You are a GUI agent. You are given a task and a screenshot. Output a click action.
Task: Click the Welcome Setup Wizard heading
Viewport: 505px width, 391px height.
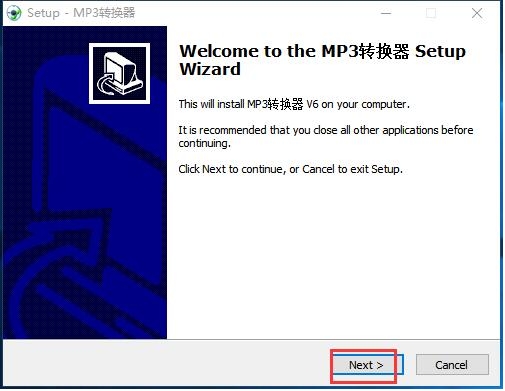coord(322,60)
